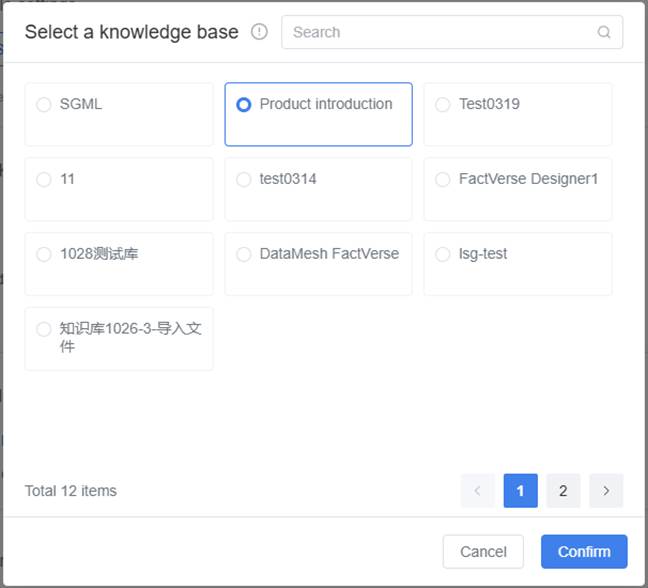Select FactVerse Designer1 radio button
The width and height of the screenshot is (648, 588).
pos(443,180)
